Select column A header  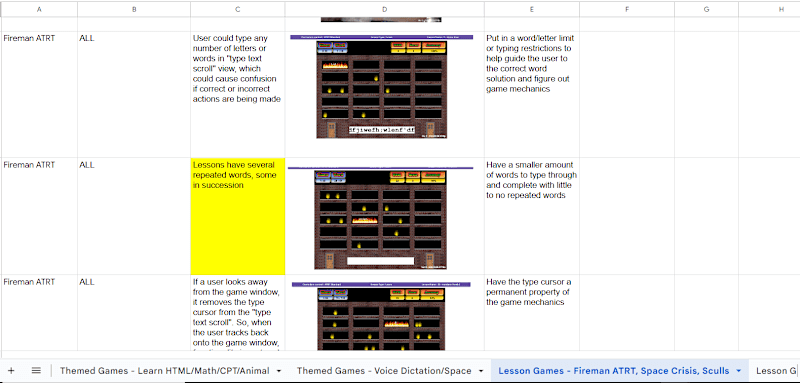39,9
